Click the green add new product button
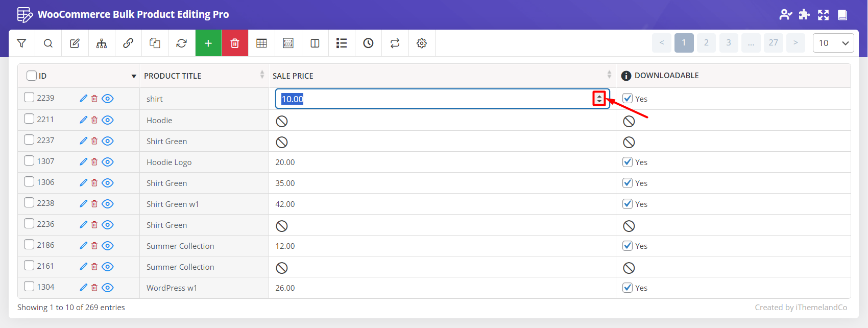 coord(208,43)
